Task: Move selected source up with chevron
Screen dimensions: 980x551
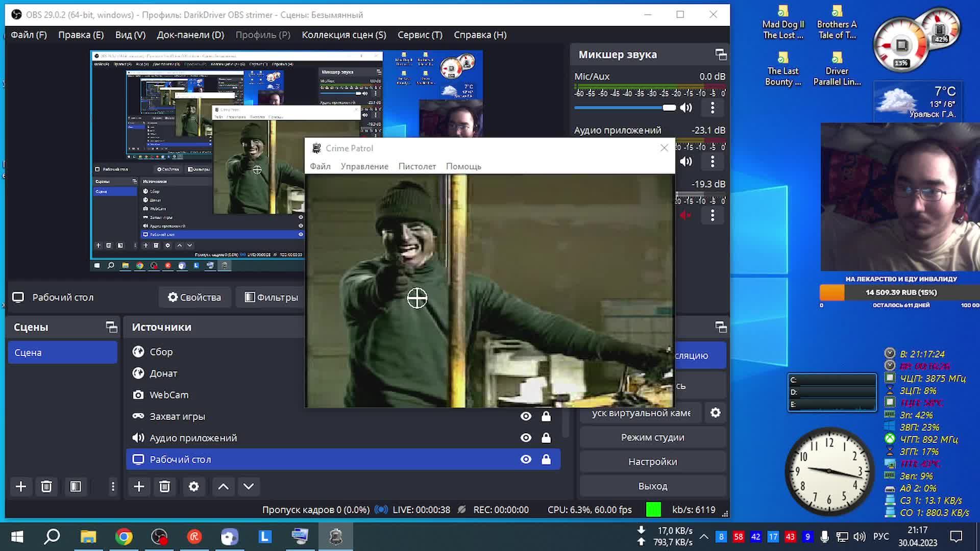Action: coord(223,487)
